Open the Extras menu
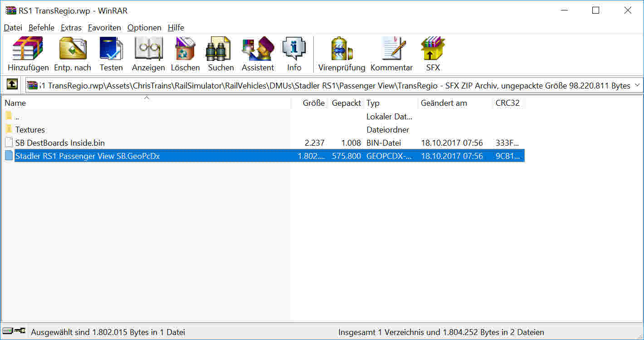644x340 pixels. pos(71,28)
